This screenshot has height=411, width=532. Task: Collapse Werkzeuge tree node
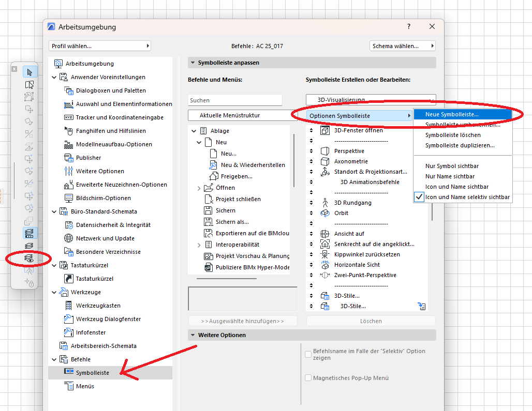[54, 293]
